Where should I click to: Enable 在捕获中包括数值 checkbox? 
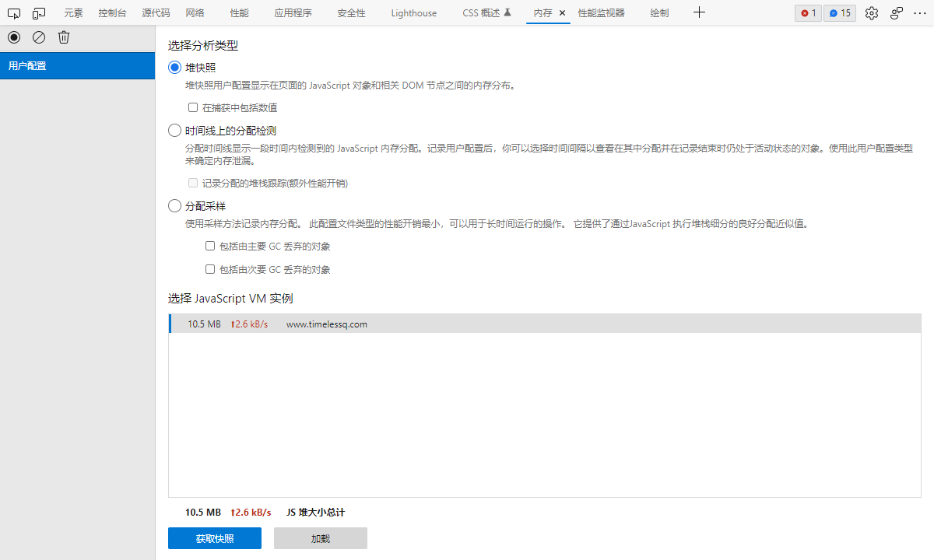(193, 107)
